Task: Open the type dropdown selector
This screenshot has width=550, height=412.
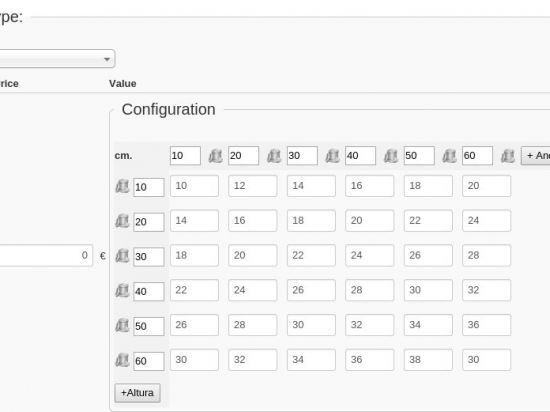Action: [x=57, y=59]
